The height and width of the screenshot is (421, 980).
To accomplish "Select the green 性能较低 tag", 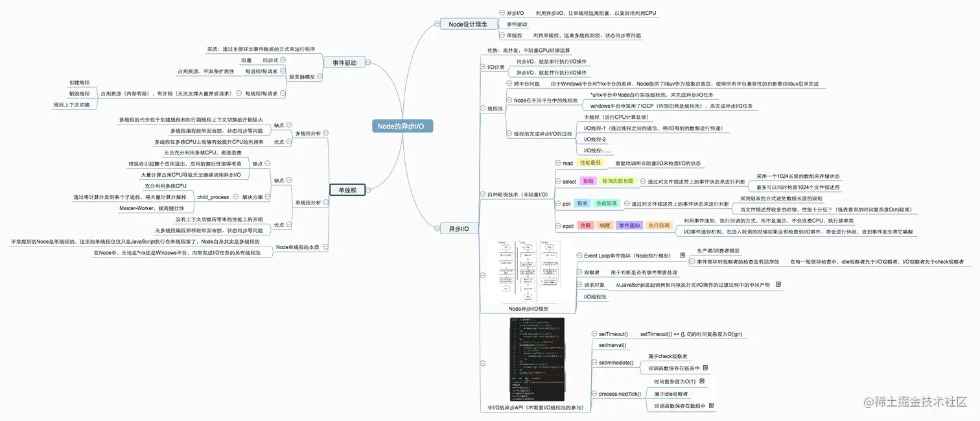I will pyautogui.click(x=607, y=204).
